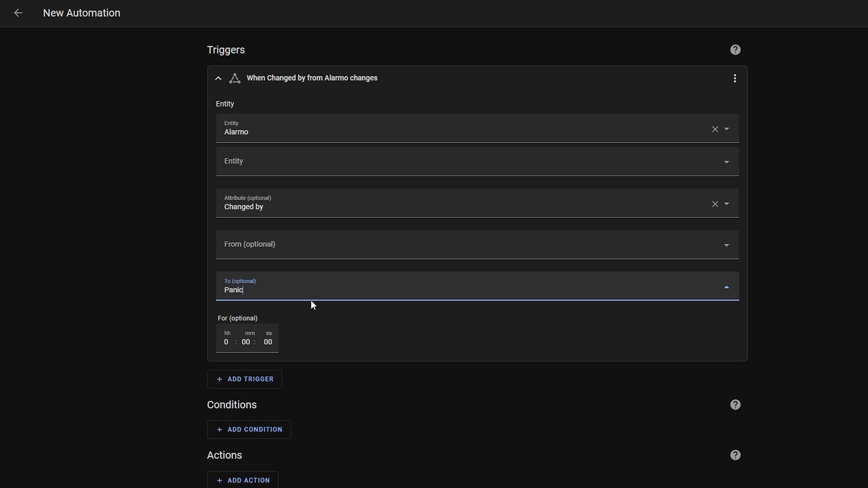Click the Conditions help question mark icon
The height and width of the screenshot is (488, 868).
click(735, 405)
